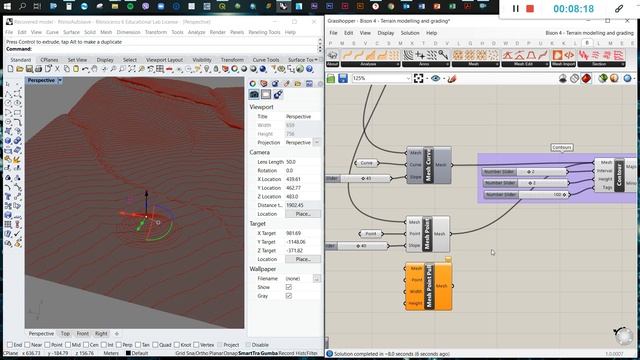This screenshot has width=640, height=360.
Task: Select the Pan hand tool in Rhino toolbar
Action: [x=94, y=69]
